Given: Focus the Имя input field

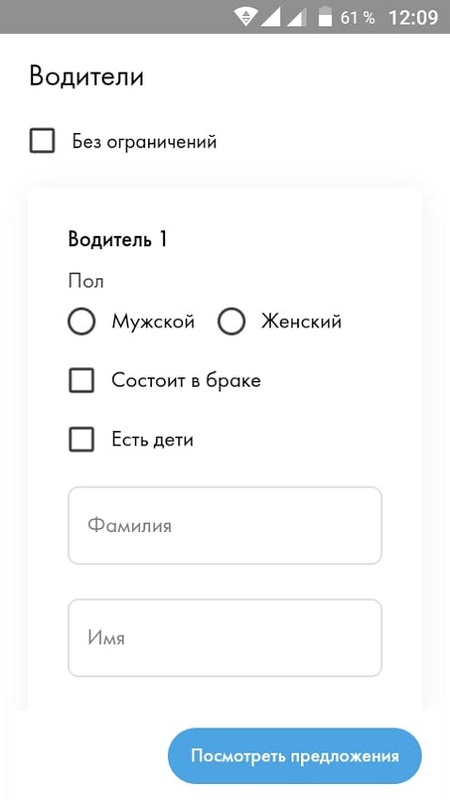Looking at the screenshot, I should coord(225,638).
